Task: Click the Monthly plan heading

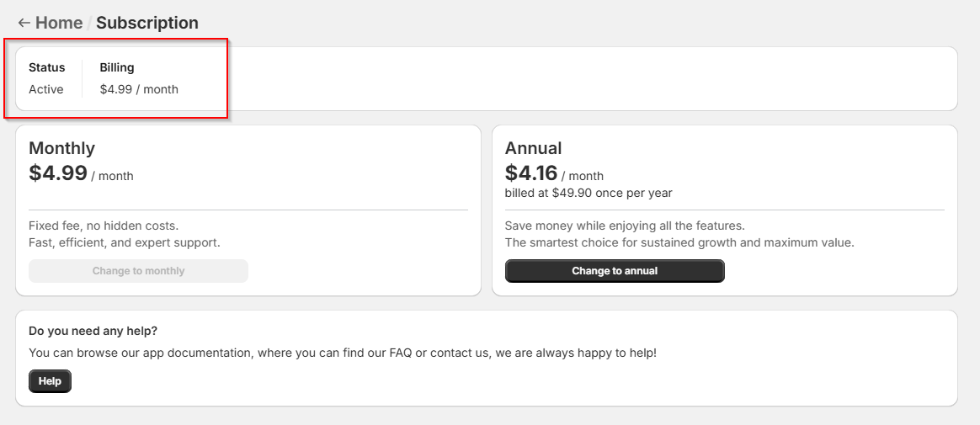Action: tap(61, 148)
